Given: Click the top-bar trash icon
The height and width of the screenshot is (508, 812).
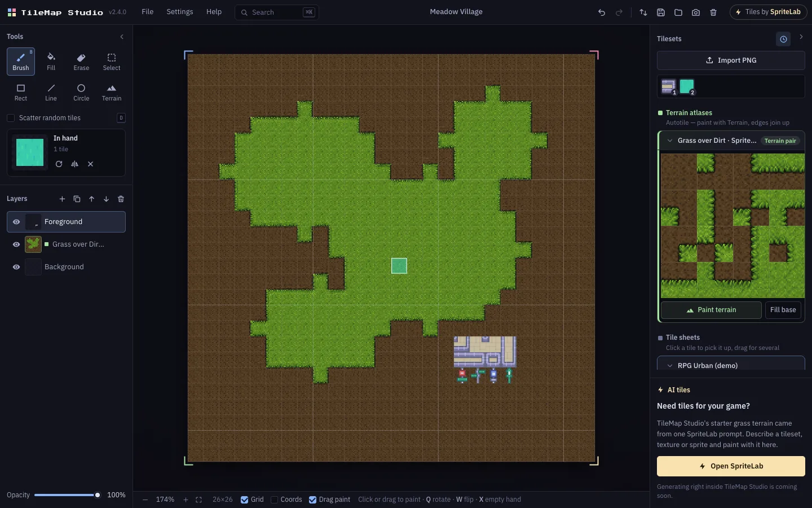Looking at the screenshot, I should (x=713, y=12).
